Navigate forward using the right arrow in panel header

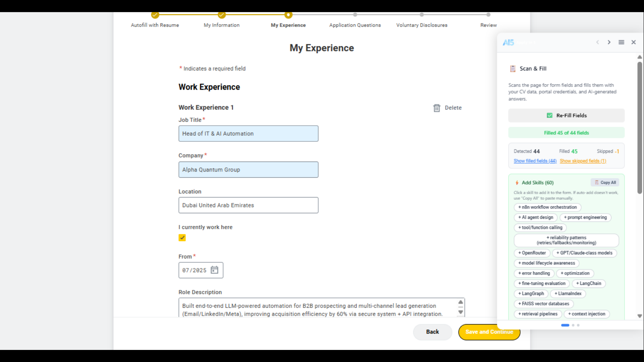click(x=609, y=42)
